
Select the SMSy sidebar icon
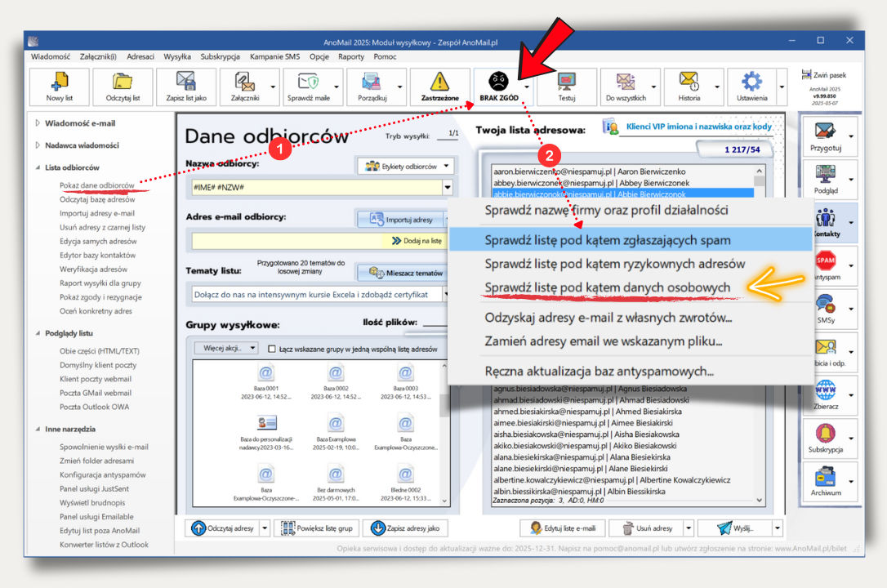click(826, 304)
